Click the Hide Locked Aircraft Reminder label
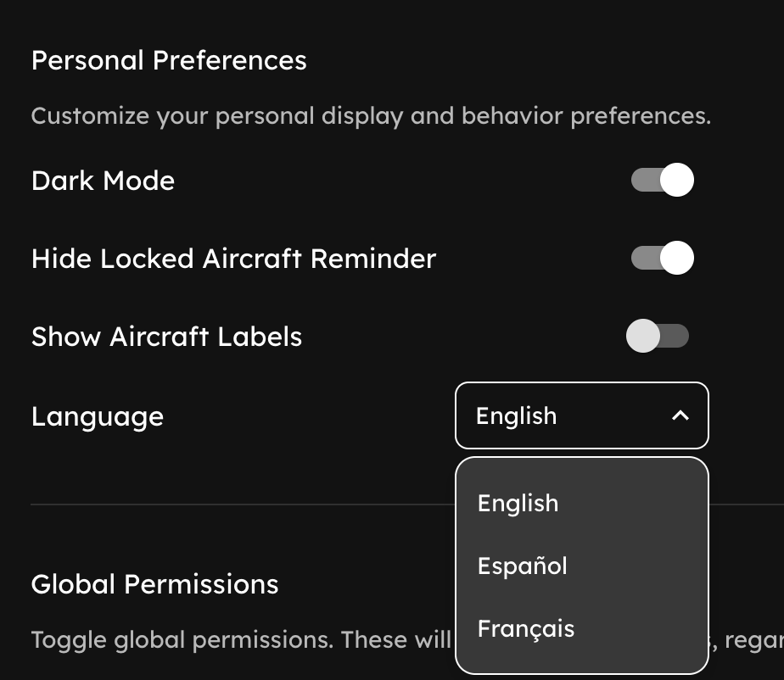The height and width of the screenshot is (680, 784). pos(233,258)
